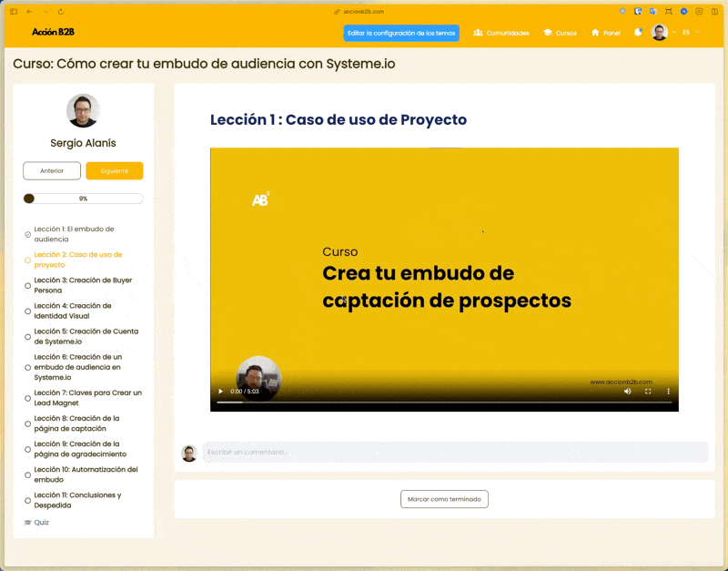Click Sergio Alanís profile photo in sidebar
The width and height of the screenshot is (728, 571).
83,110
